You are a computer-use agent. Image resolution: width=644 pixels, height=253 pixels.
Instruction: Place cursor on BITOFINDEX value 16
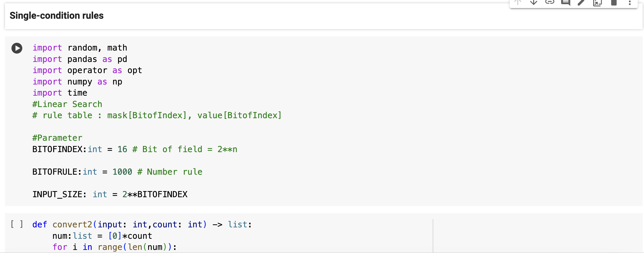coord(122,149)
